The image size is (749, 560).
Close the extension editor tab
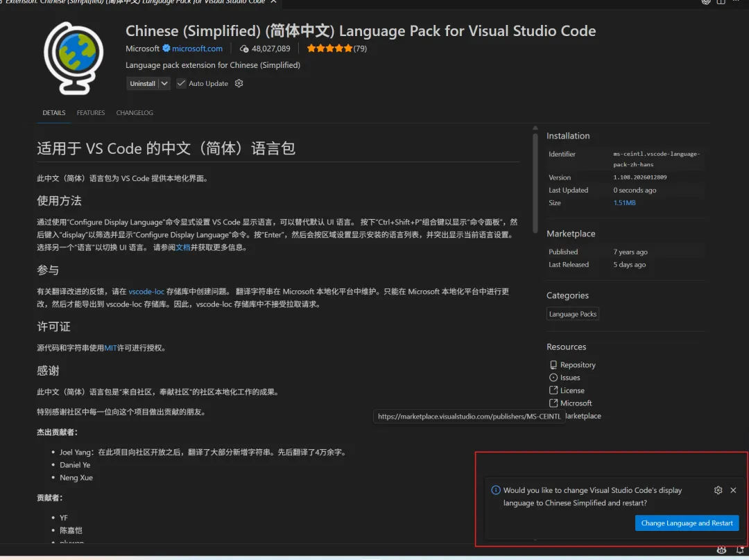tap(274, 2)
